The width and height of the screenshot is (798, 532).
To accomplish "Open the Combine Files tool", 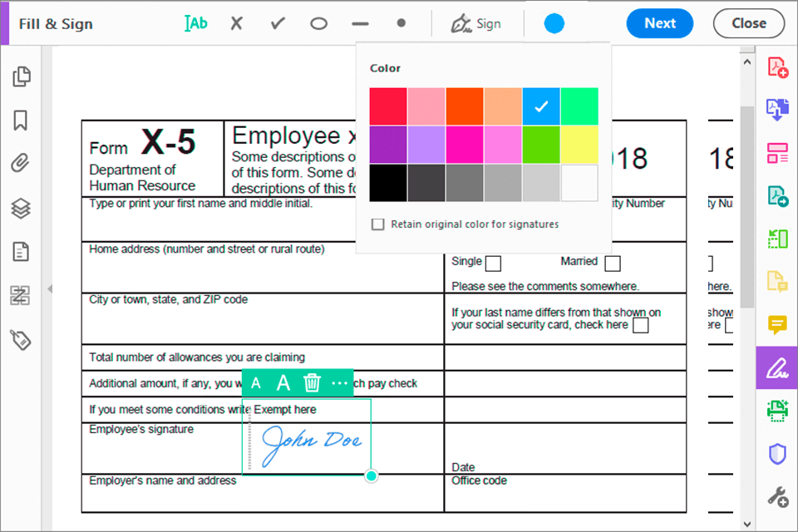I will pos(778,110).
